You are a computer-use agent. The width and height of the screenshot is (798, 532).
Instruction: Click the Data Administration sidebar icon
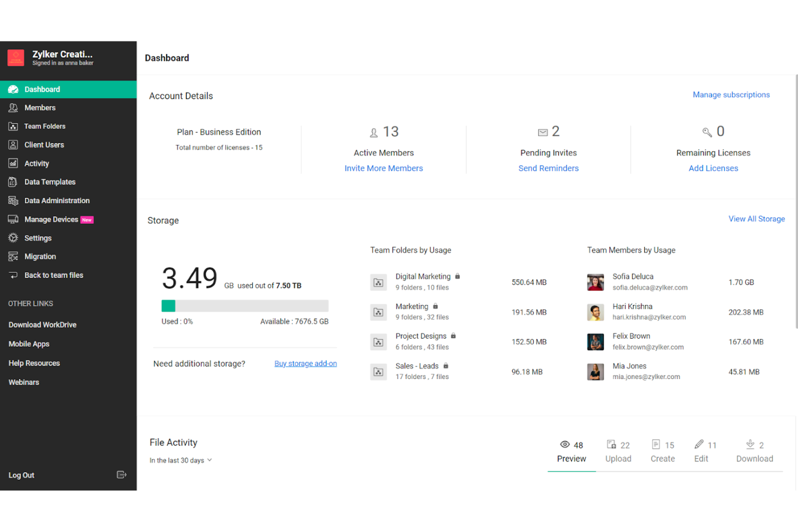[x=13, y=201]
